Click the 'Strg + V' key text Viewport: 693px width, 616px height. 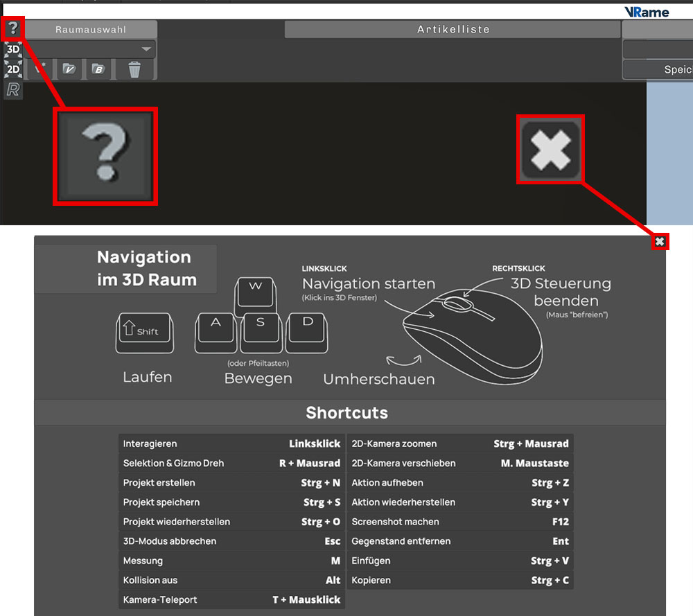(x=550, y=561)
